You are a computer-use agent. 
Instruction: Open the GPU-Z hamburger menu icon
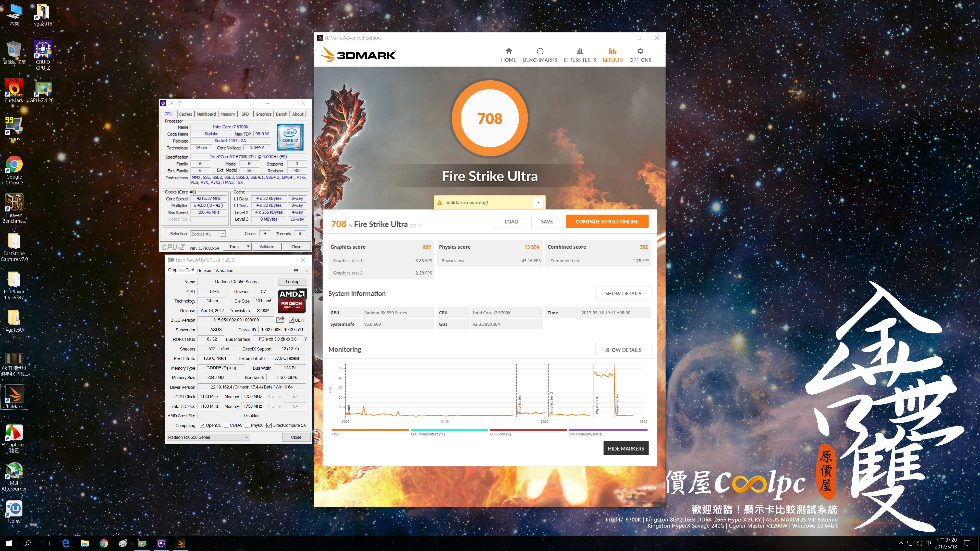306,270
